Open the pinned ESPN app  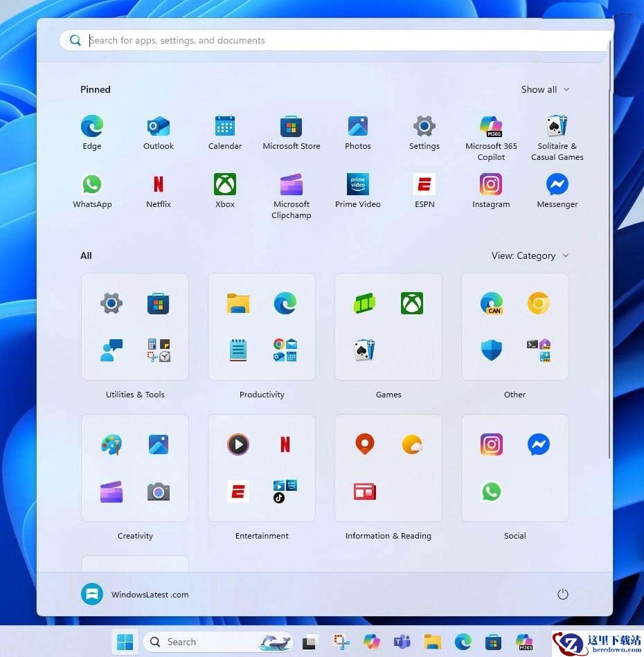pos(424,190)
